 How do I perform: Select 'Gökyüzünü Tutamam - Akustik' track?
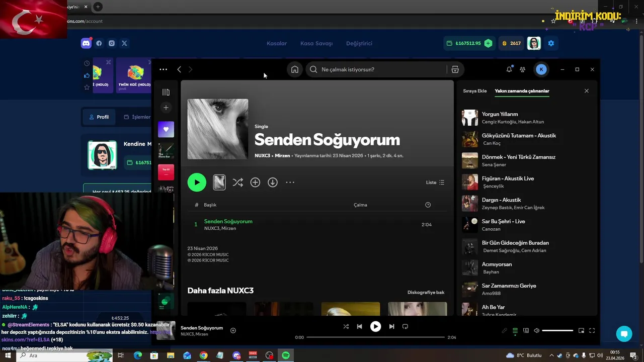pyautogui.click(x=526, y=139)
